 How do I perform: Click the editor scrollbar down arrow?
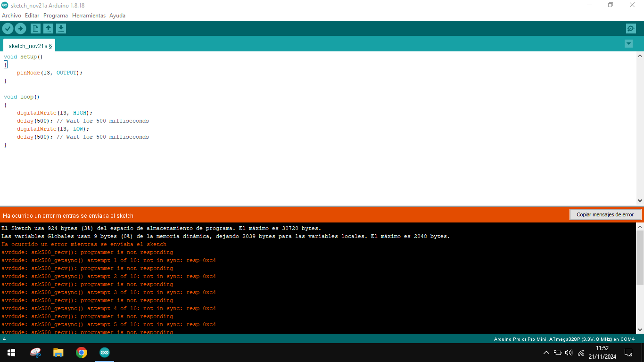tap(640, 201)
